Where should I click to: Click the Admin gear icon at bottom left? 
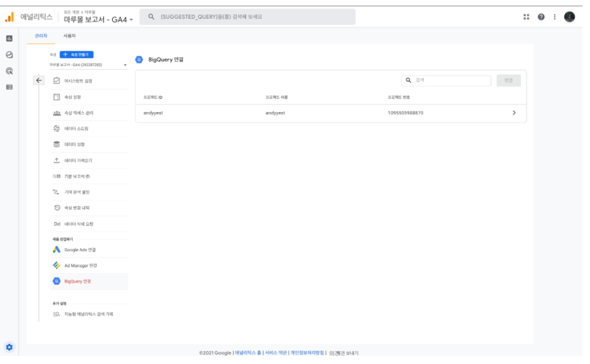tap(9, 347)
